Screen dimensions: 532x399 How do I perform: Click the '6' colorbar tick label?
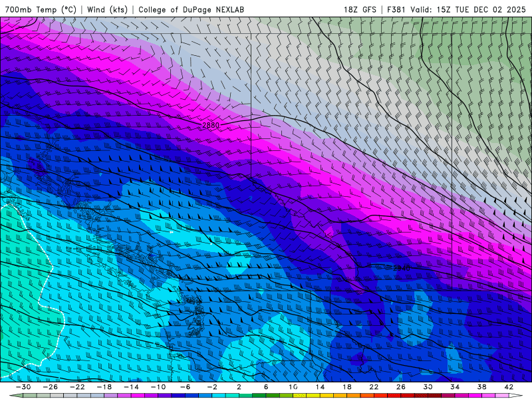pyautogui.click(x=266, y=387)
